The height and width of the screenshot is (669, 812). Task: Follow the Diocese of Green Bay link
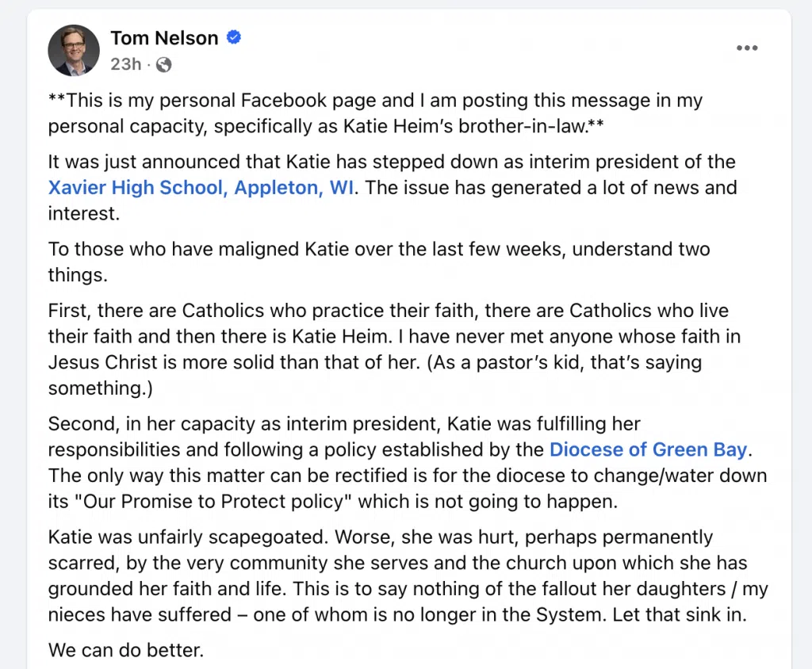649,449
